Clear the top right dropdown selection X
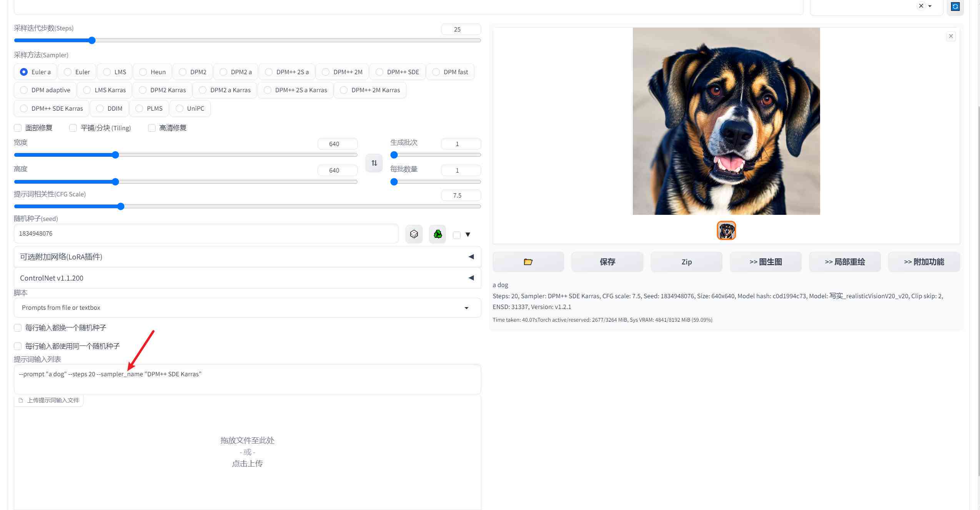Viewport: 980px width, 510px height. 921,6
